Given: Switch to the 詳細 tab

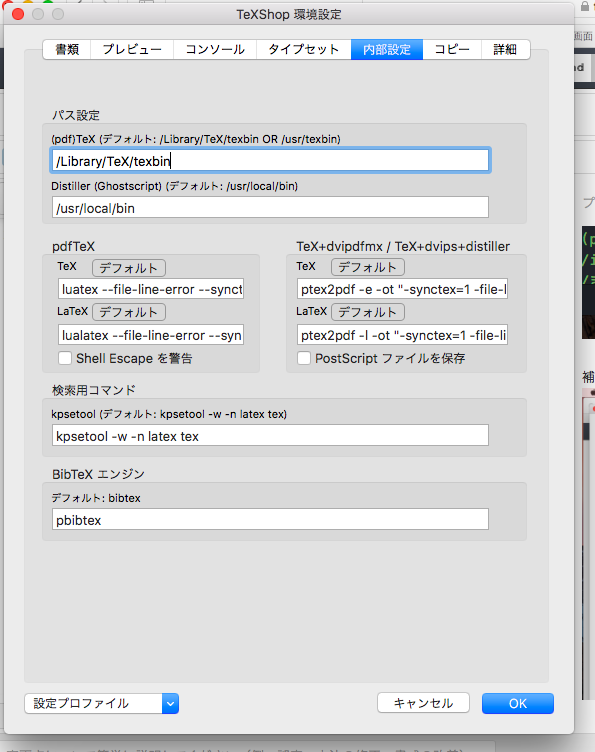Looking at the screenshot, I should [505, 49].
